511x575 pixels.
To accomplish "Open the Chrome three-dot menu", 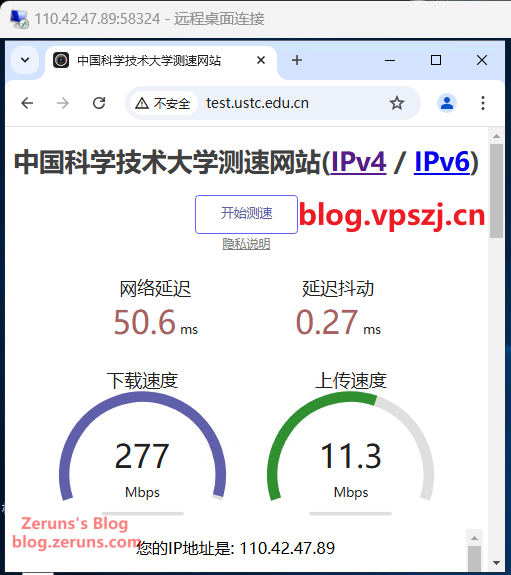I will (x=483, y=103).
